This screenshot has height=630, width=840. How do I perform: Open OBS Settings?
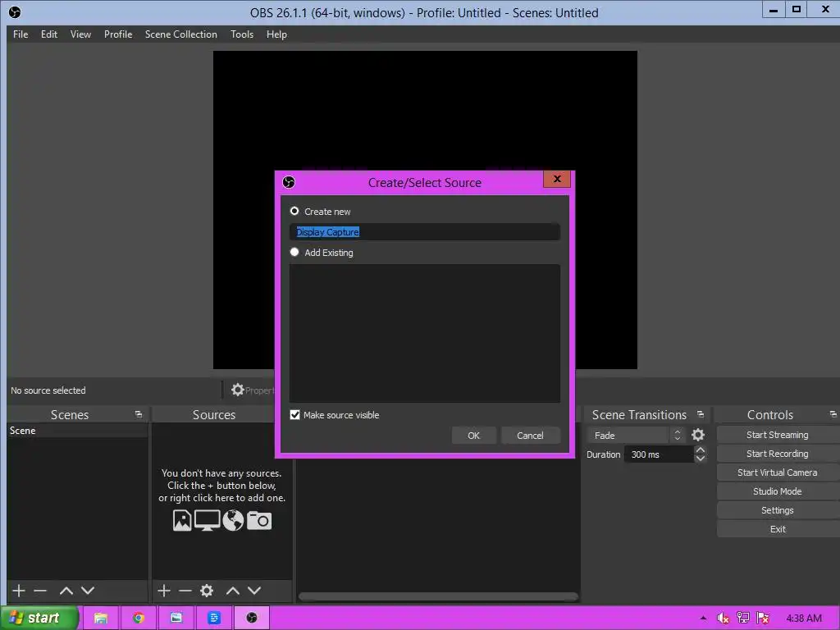coord(778,510)
